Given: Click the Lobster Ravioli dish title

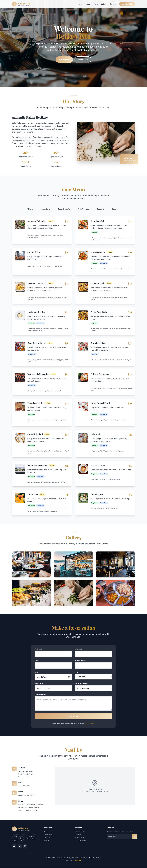Looking at the screenshot, I should (x=98, y=283).
